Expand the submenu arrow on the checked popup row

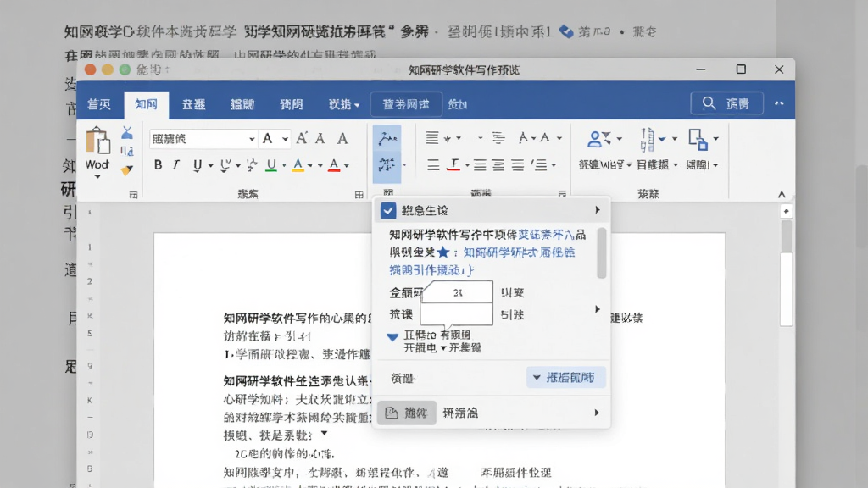pos(598,210)
